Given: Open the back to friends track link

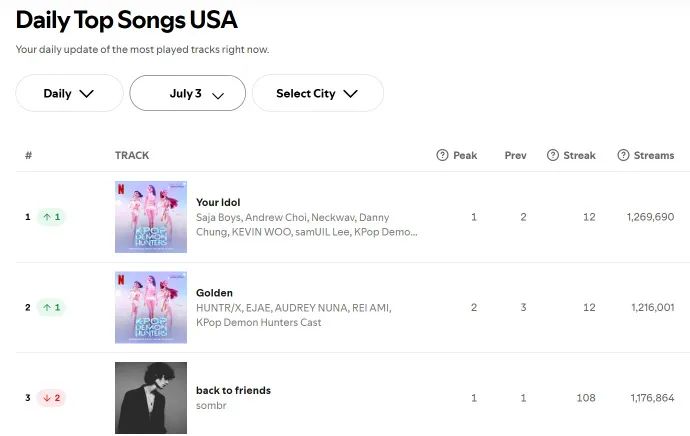Looking at the screenshot, I should pos(233,390).
